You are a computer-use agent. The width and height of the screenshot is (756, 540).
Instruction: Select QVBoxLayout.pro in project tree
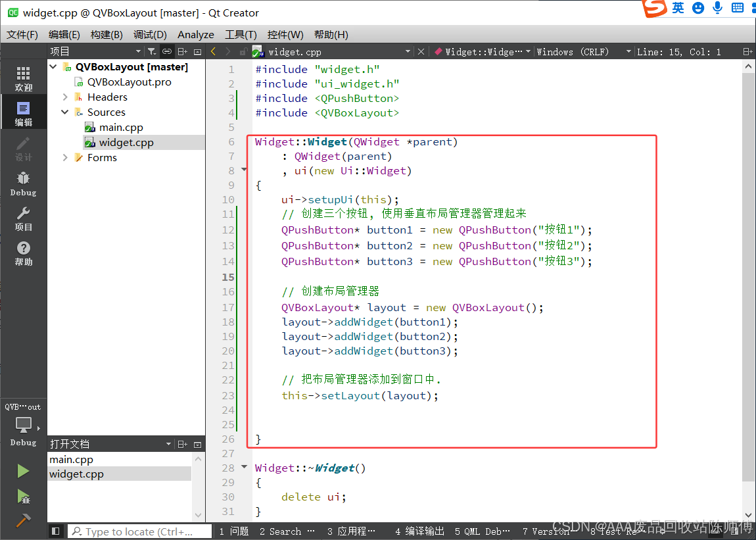tap(130, 82)
